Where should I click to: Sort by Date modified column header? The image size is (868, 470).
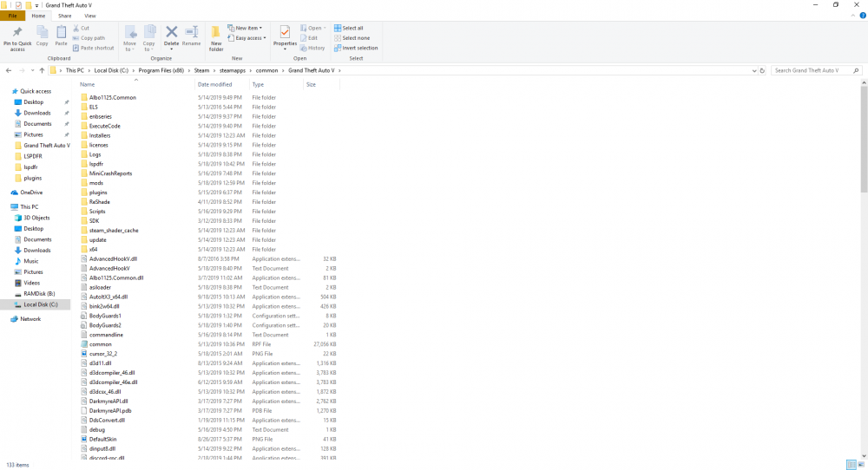221,85
